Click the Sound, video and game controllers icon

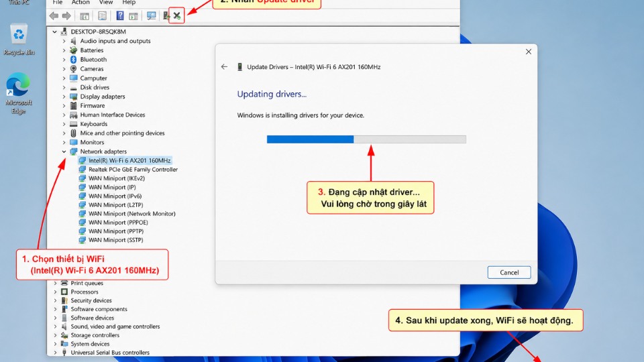point(64,326)
